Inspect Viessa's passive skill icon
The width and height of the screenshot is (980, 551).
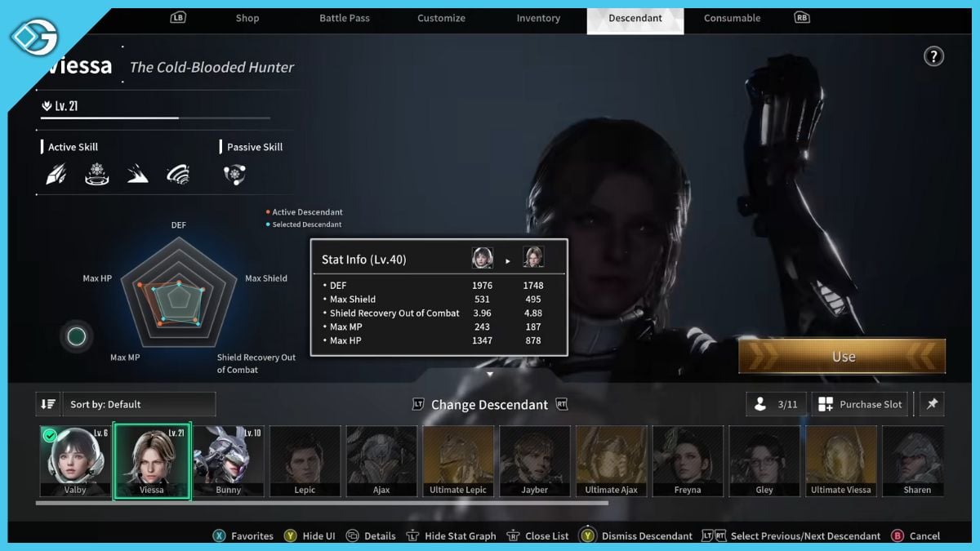point(235,174)
